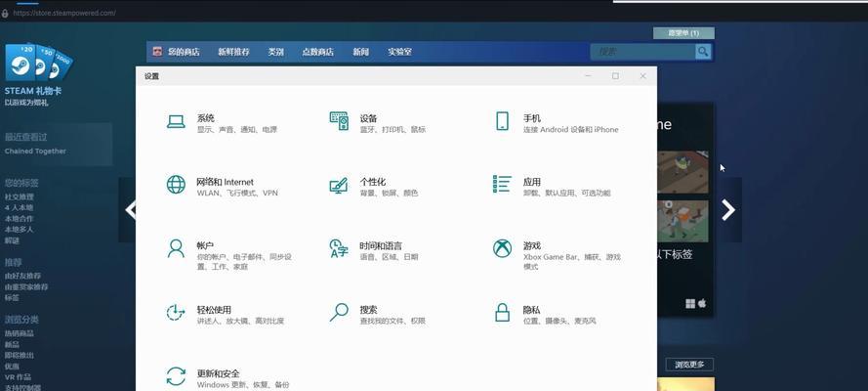Click the Steam store search magnifier button
This screenshot has width=868, height=391.
click(x=704, y=52)
